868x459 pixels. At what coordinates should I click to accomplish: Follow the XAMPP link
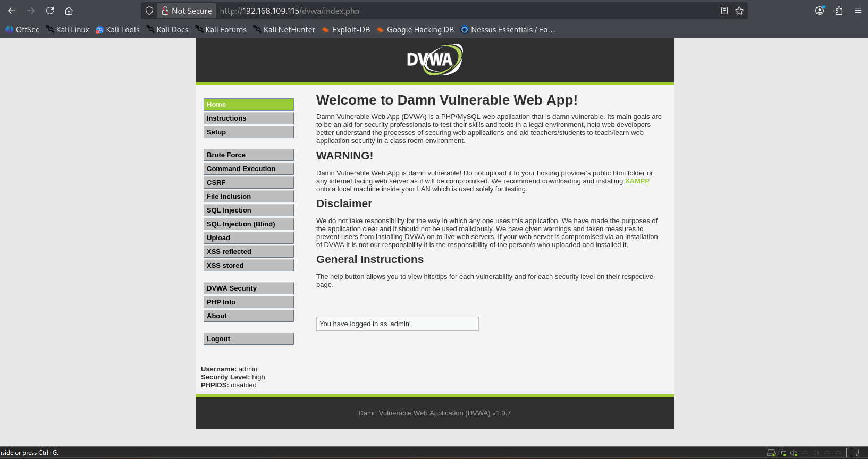pos(637,181)
